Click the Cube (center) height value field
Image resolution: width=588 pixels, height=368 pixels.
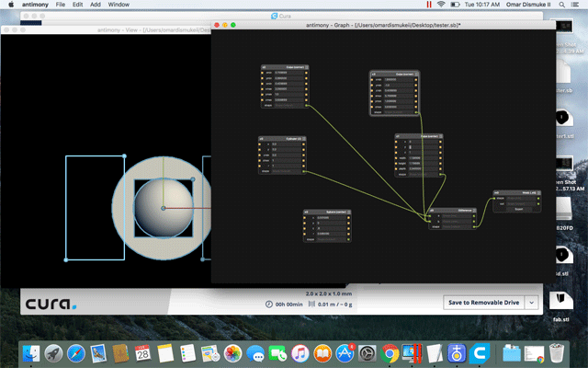[x=423, y=164]
